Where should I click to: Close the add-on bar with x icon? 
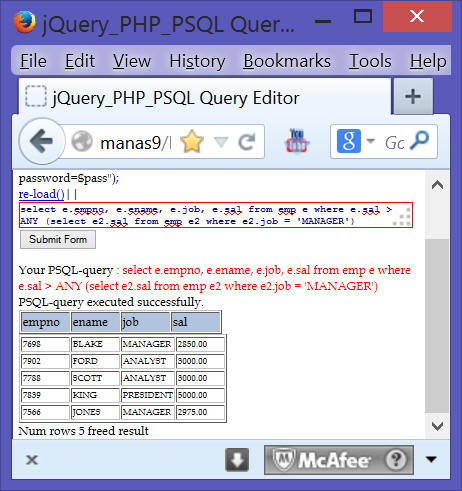[x=32, y=460]
